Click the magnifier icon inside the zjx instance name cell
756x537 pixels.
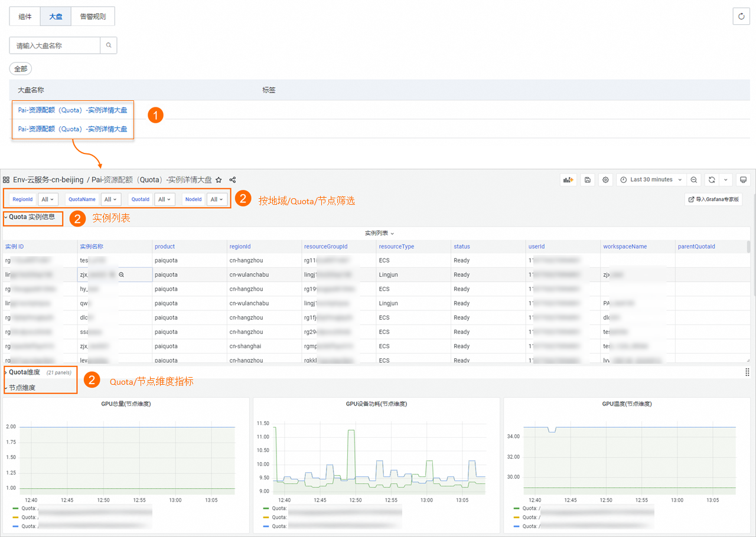coord(121,275)
